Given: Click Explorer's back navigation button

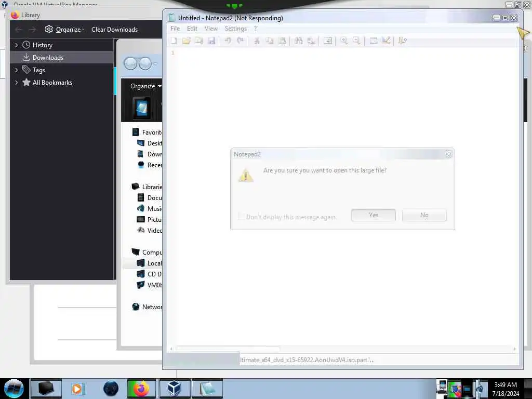Looking at the screenshot, I should [130, 63].
